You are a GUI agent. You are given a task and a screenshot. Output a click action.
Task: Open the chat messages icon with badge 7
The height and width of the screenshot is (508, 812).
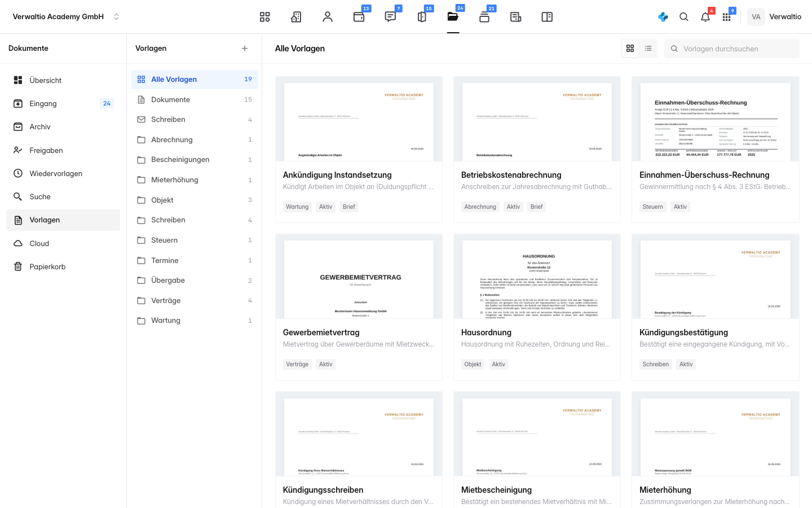coord(390,17)
